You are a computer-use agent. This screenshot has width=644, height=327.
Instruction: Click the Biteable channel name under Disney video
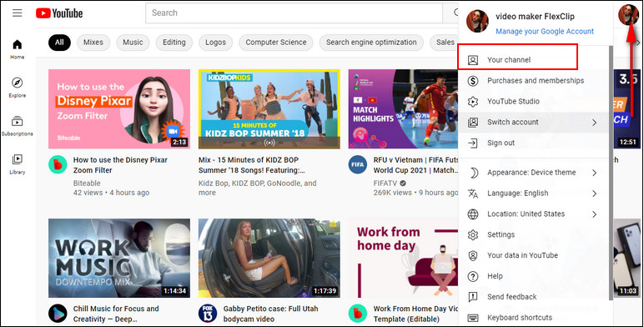click(87, 184)
